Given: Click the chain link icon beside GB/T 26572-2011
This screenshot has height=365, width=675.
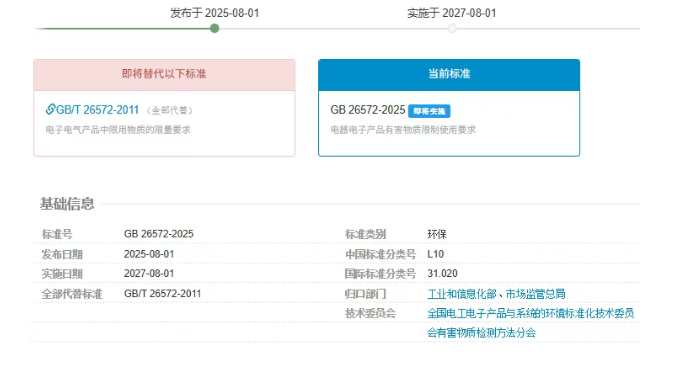Looking at the screenshot, I should coord(50,109).
